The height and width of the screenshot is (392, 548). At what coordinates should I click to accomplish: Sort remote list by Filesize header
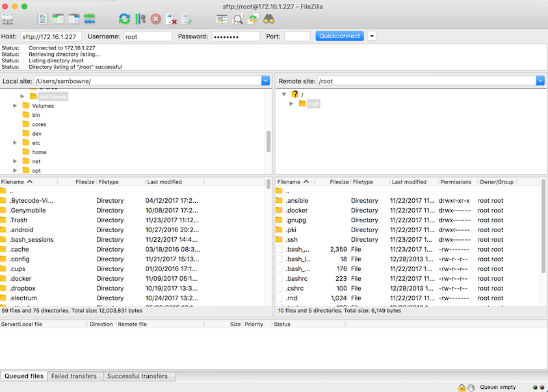[332, 181]
